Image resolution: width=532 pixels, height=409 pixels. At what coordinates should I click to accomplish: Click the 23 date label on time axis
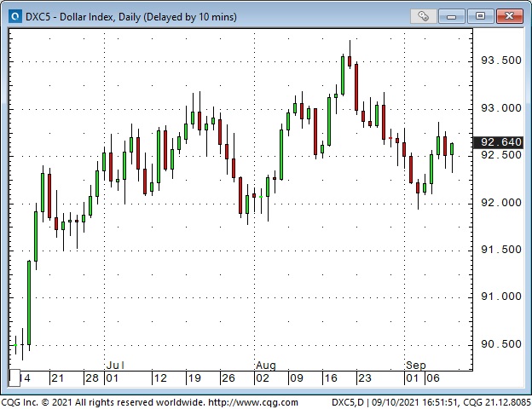pos(365,378)
